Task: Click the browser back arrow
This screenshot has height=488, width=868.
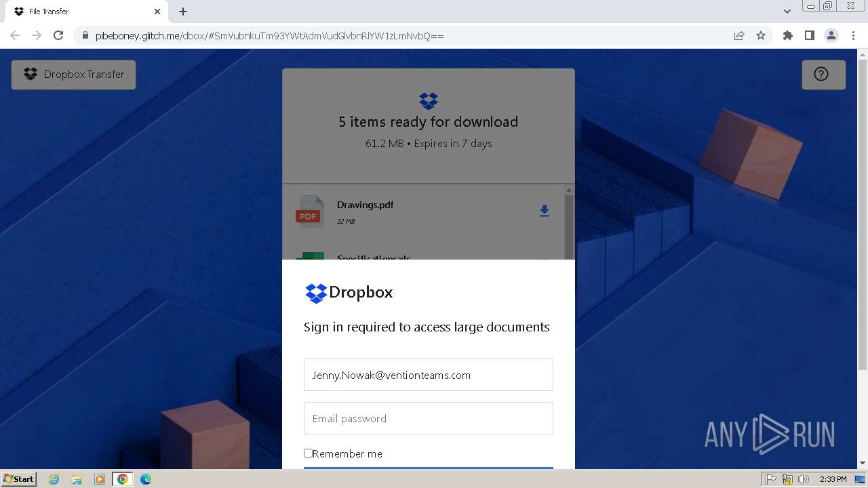Action: coord(15,35)
